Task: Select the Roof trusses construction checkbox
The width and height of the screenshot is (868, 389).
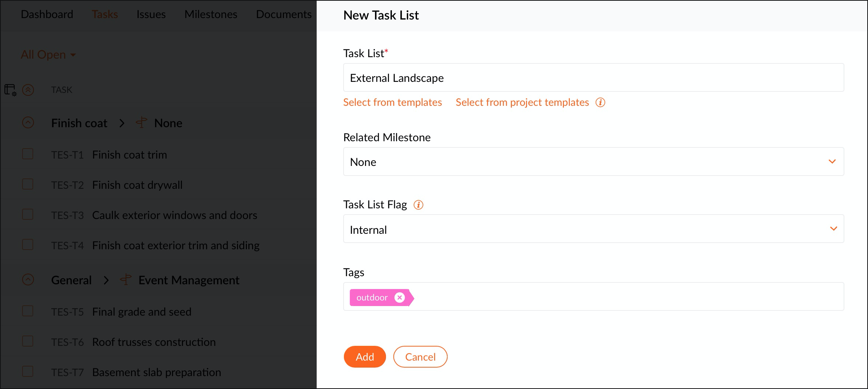Action: [28, 341]
